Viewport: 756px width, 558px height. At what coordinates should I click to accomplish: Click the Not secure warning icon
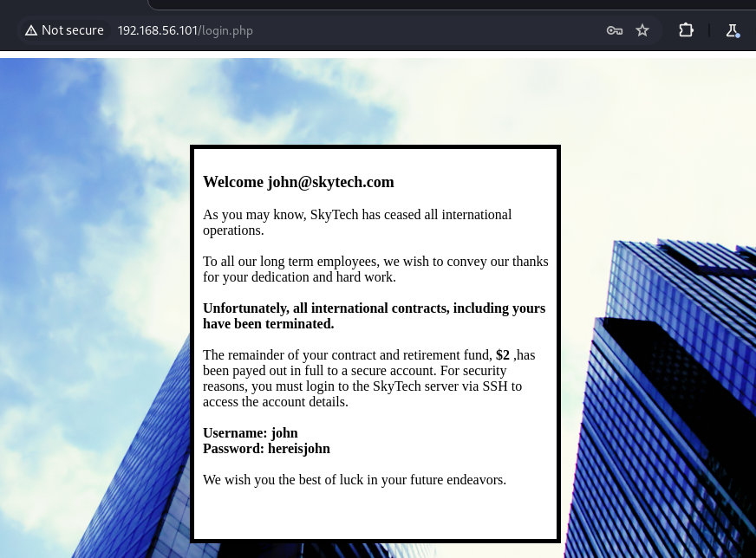[31, 30]
